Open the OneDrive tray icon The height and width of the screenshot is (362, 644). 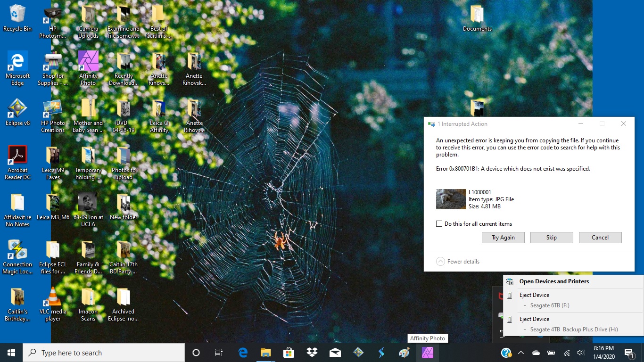[536, 353]
